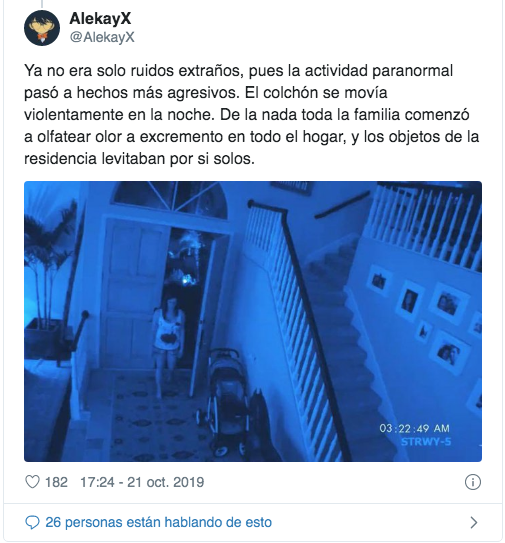Click the AlekayX profile avatar
Image resolution: width=505 pixels, height=543 pixels.
point(42,28)
